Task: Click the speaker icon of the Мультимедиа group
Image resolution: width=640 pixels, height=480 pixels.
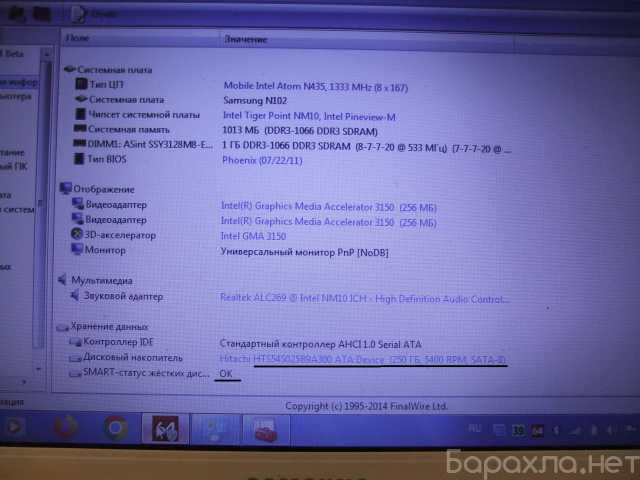Action: (62, 280)
